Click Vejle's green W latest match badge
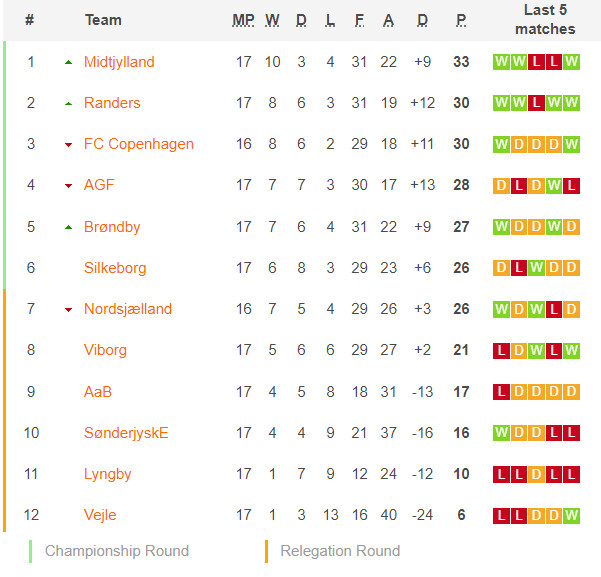Screen dimensions: 601x577 [x=571, y=515]
